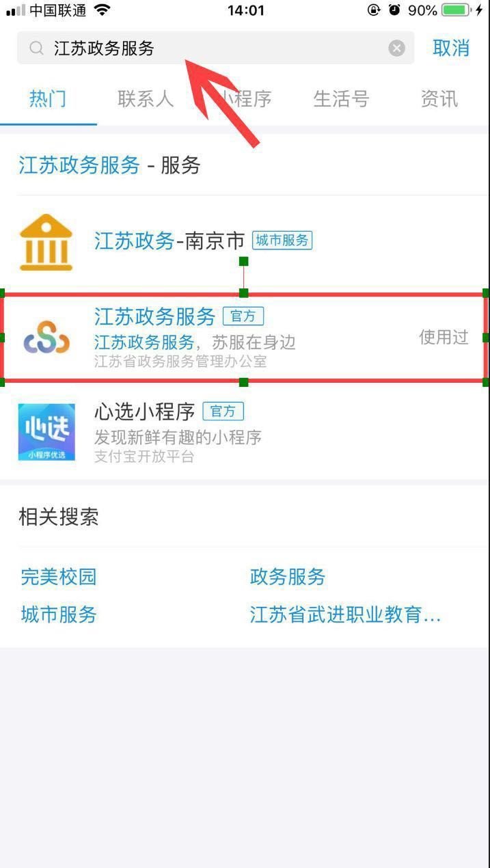The height and width of the screenshot is (868, 490).
Task: Tap the 官方 badge beside 心选小程序
Action: 223,411
